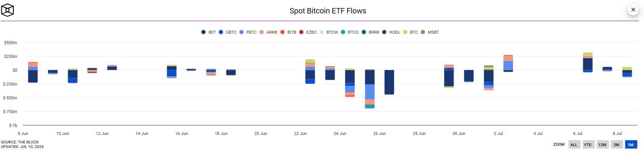Toggle FBTC series in the legend

(248, 32)
